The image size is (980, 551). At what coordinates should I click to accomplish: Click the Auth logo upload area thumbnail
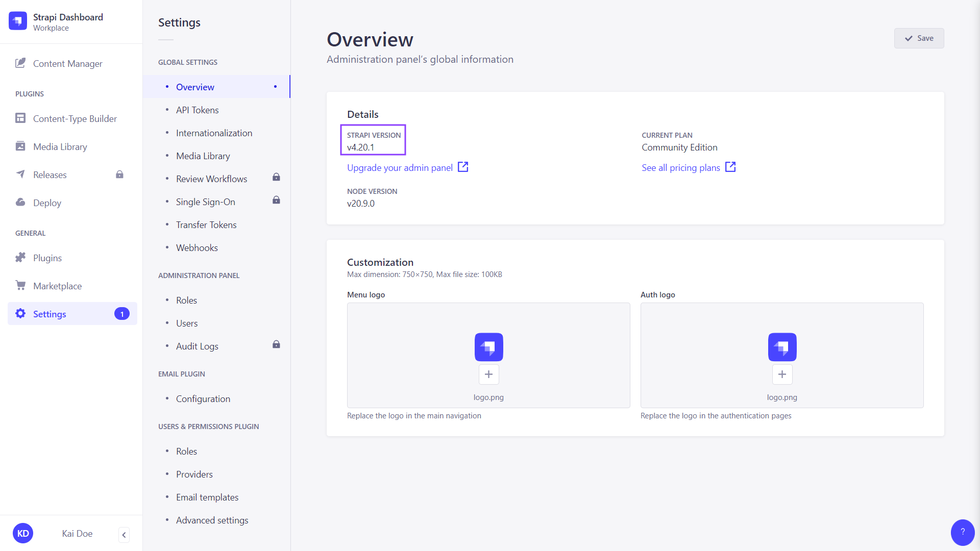(782, 347)
